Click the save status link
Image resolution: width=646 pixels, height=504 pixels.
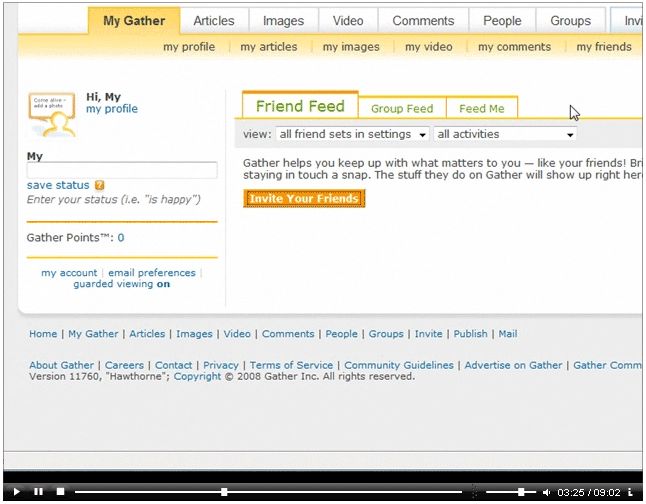[58, 185]
